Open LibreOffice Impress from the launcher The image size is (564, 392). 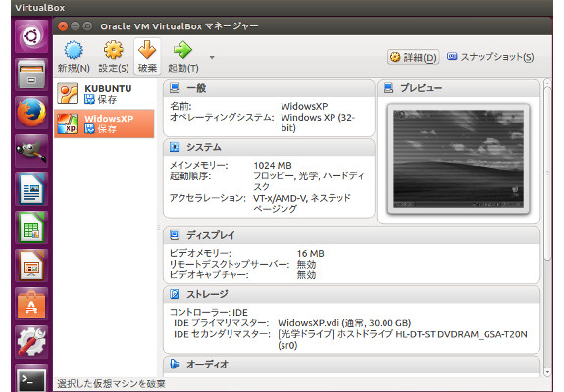pos(31,266)
